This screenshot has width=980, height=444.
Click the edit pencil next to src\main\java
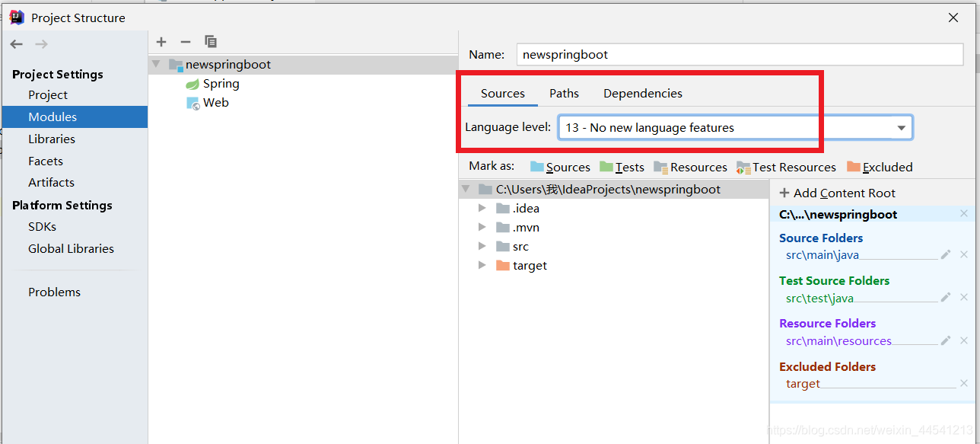pos(945,254)
